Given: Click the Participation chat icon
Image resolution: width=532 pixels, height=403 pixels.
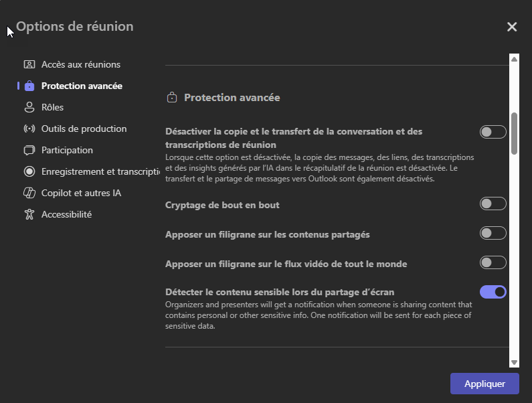Looking at the screenshot, I should pos(29,150).
